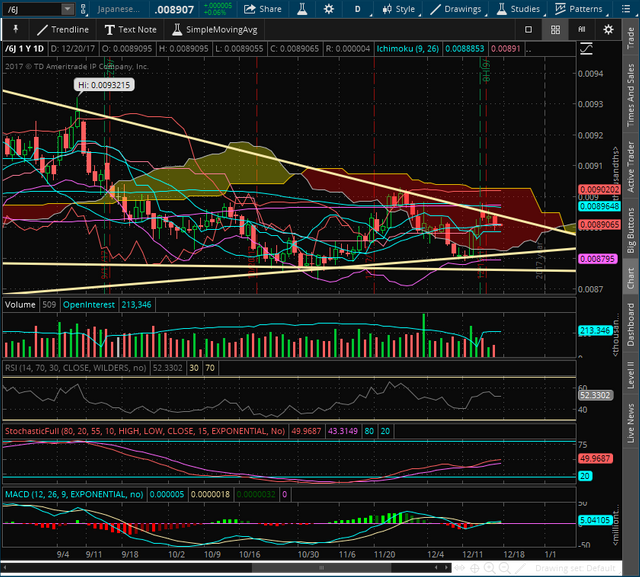The height and width of the screenshot is (577, 640).
Task: Click the link/chain icon beside the symbol box
Action: point(84,9)
